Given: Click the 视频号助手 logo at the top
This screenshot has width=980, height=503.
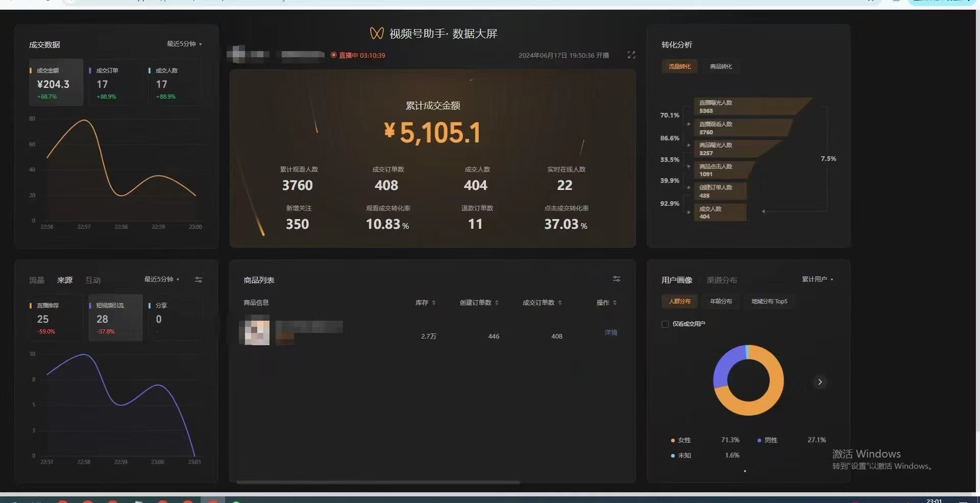Looking at the screenshot, I should tap(377, 33).
